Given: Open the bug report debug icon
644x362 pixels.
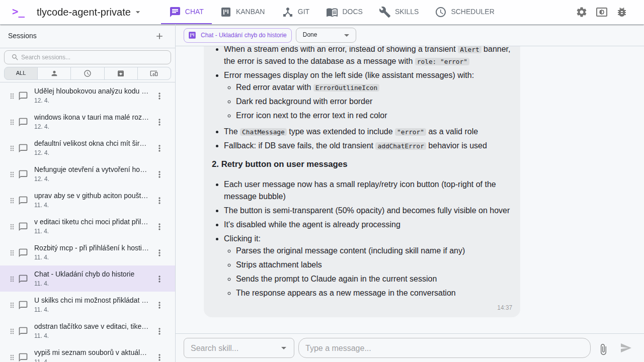Looking at the screenshot, I should click(622, 12).
